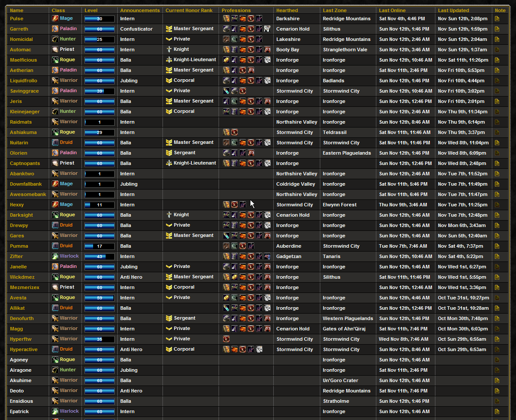Click the Gates of Ahn'Qiraj zone
This screenshot has height=420, width=516.
(x=344, y=329)
